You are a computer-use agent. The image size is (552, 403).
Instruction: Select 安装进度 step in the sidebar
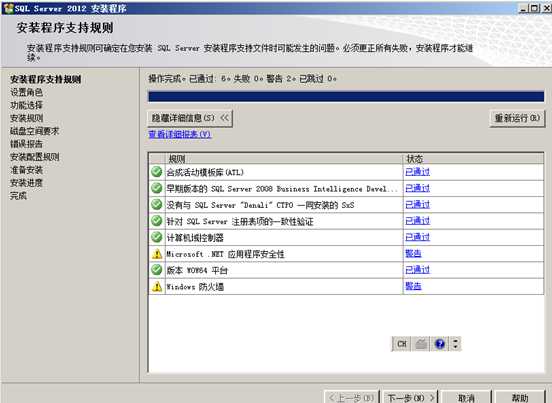pos(26,183)
